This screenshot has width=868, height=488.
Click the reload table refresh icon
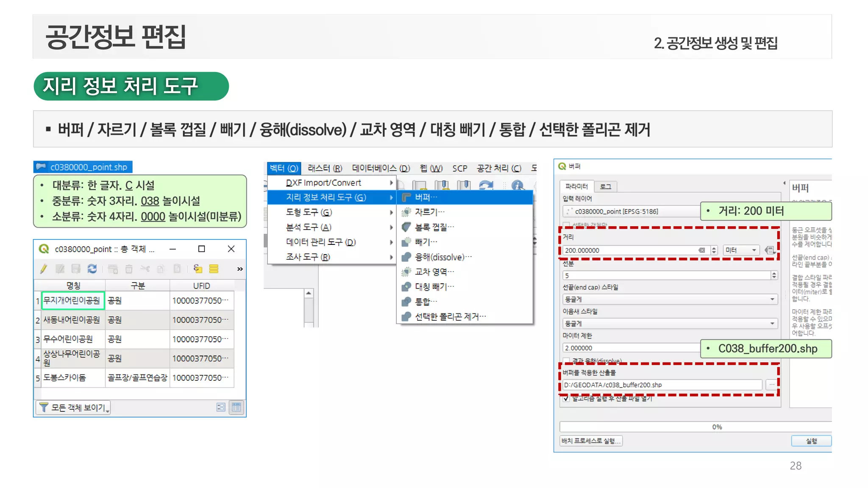point(92,269)
